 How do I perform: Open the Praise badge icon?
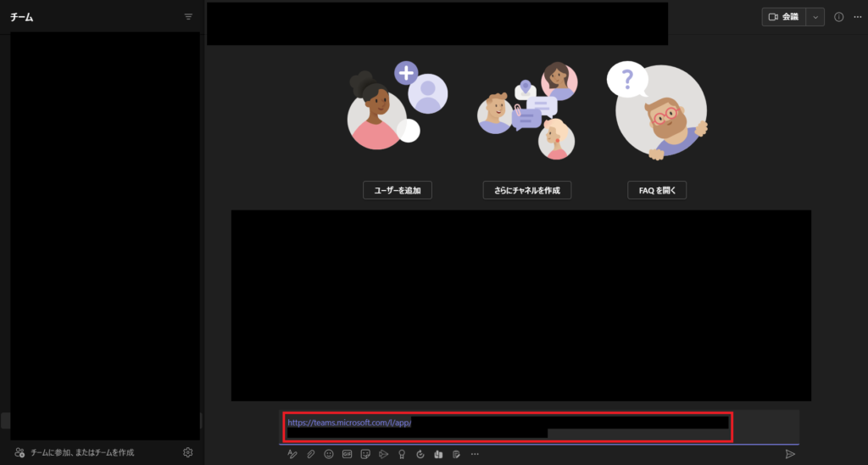coord(402,455)
